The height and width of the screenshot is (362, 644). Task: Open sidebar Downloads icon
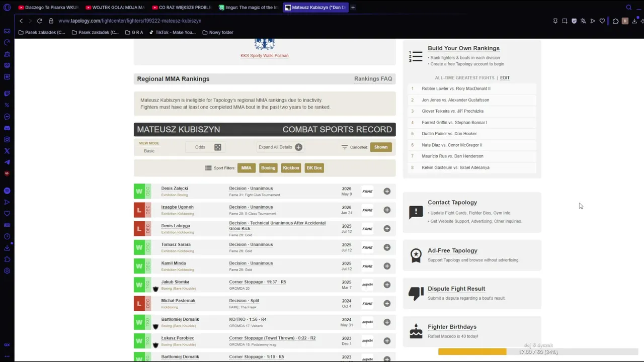point(7,248)
